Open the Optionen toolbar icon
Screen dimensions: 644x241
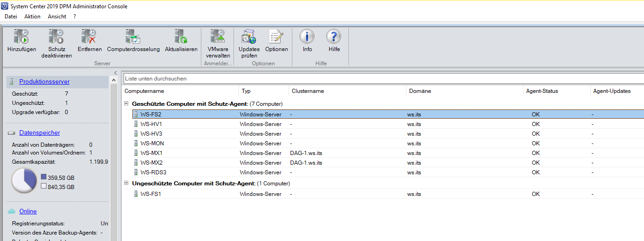tap(276, 36)
